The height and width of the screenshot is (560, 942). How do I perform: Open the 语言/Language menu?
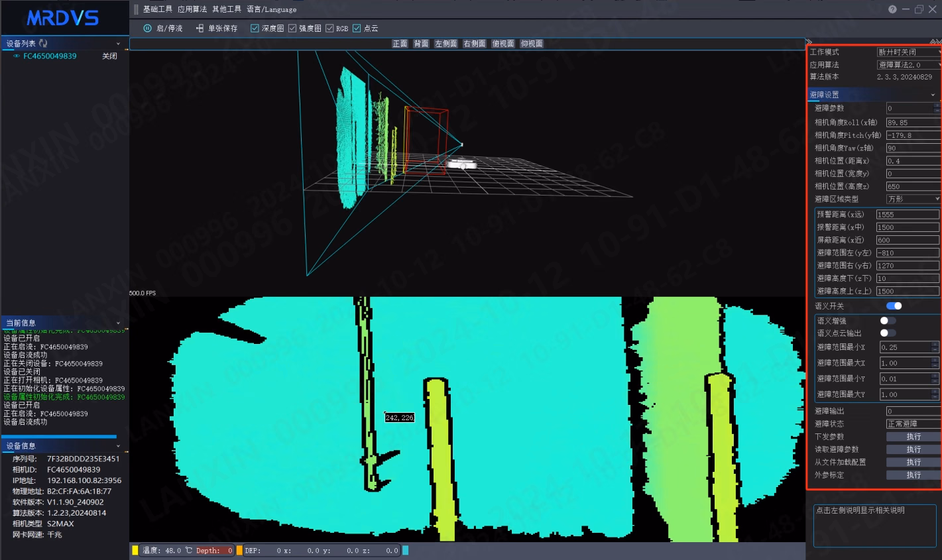click(x=272, y=9)
